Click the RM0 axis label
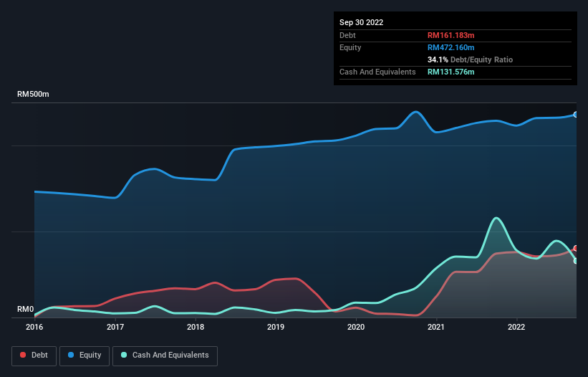Image resolution: width=588 pixels, height=377 pixels. (x=25, y=309)
